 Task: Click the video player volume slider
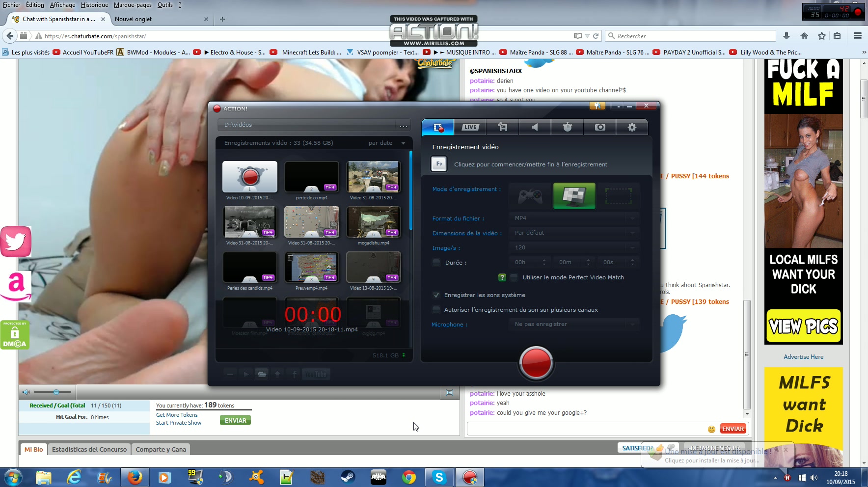point(53,392)
